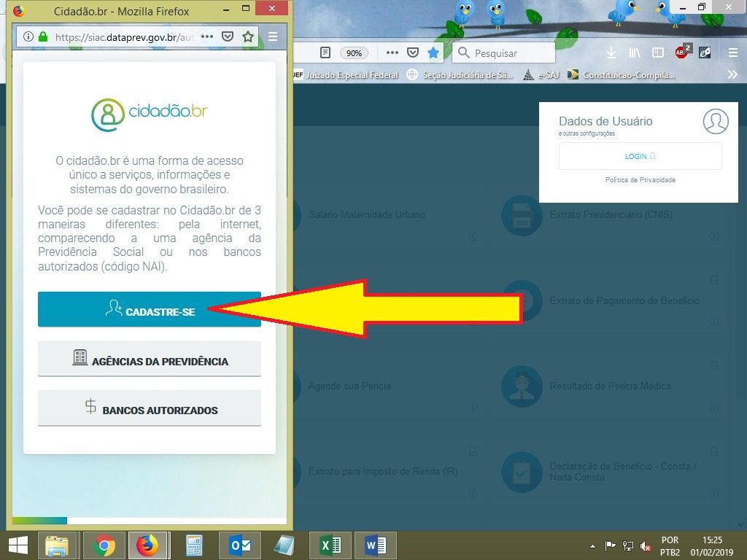
Task: Open page actions menu in Cidadão.br popup
Action: point(207,36)
